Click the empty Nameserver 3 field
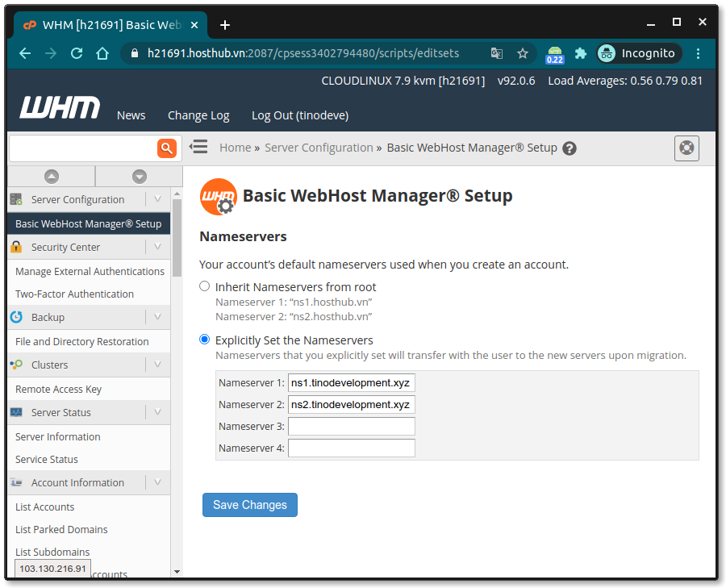This screenshot has height=588, width=726. [x=352, y=427]
